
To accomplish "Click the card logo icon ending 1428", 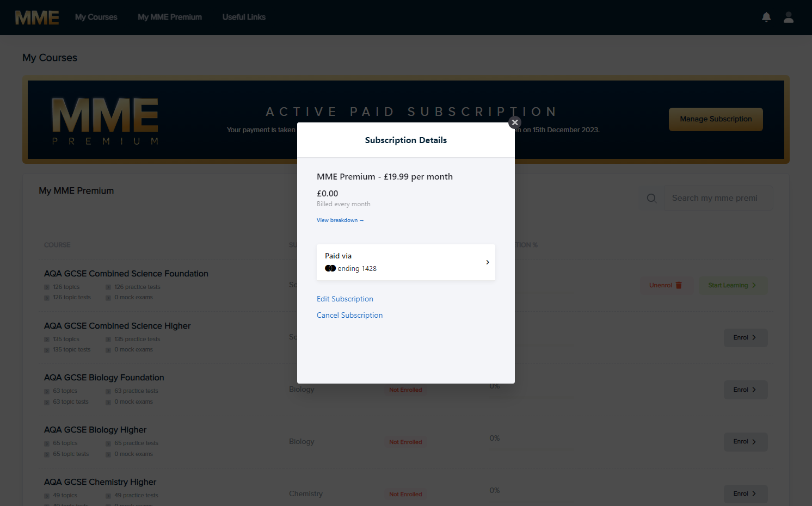I will 330,268.
